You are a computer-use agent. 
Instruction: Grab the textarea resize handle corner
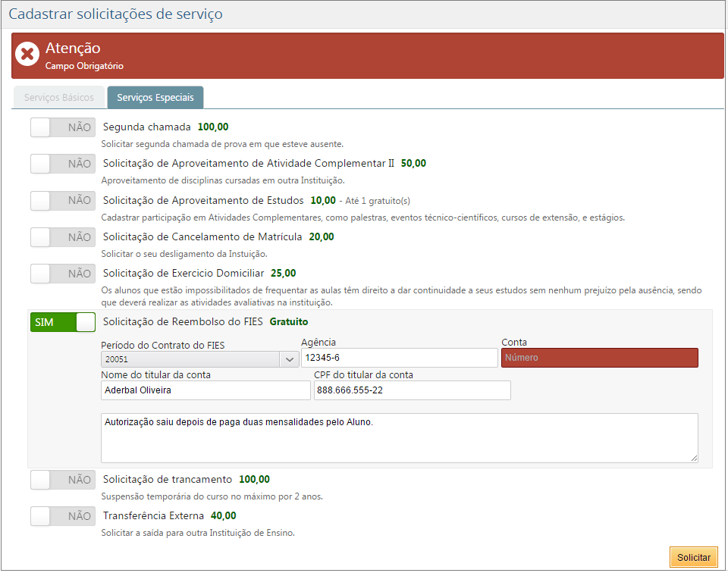pos(694,458)
